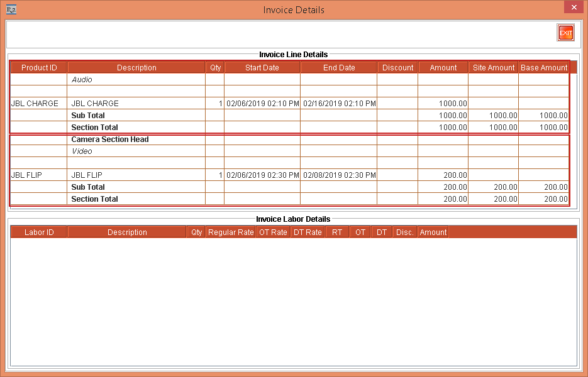The width and height of the screenshot is (588, 377).
Task: Select the OT Rate column header
Action: click(x=273, y=232)
